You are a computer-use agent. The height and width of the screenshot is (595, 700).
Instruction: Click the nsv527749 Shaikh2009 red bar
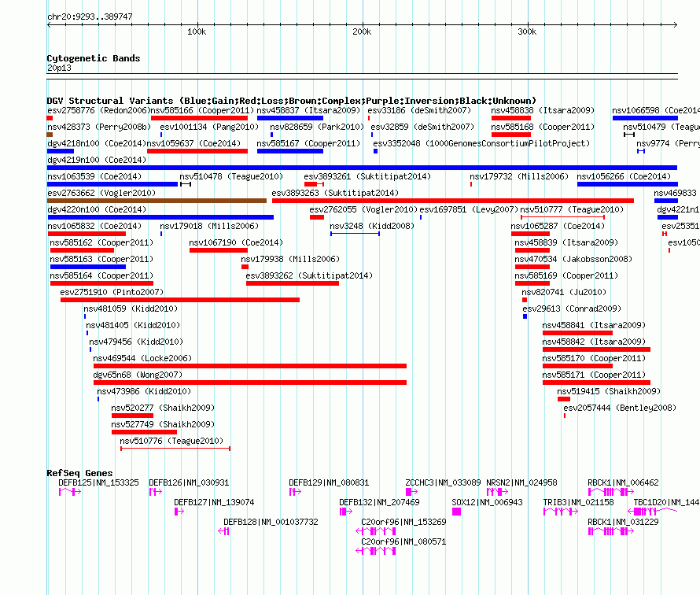(x=144, y=432)
